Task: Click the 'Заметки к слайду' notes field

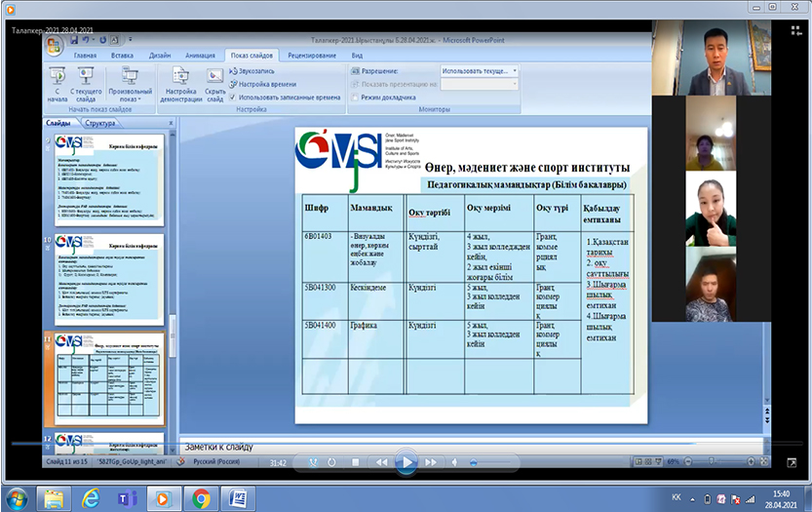Action: click(471, 448)
